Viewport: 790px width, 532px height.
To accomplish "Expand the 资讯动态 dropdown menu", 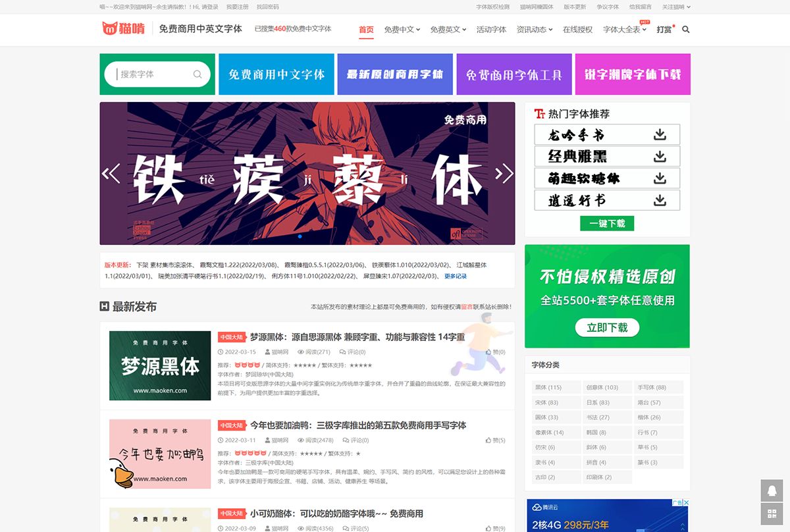I will coord(534,30).
